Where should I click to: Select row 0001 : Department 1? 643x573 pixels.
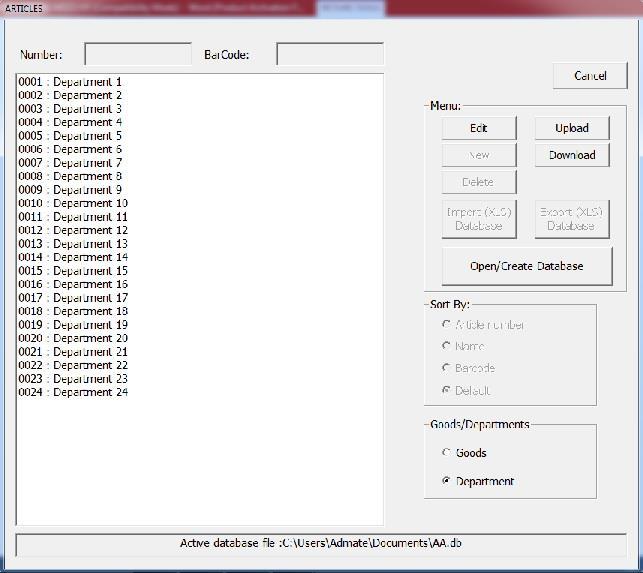[x=200, y=82]
